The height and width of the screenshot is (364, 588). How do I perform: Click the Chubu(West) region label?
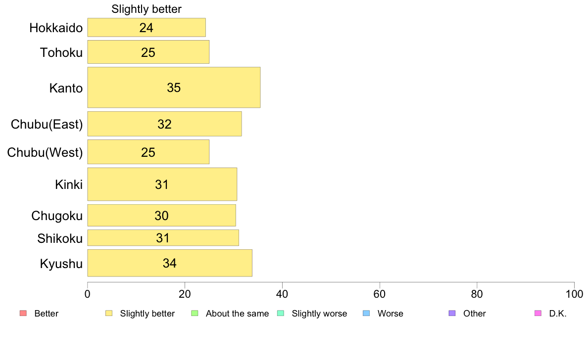click(x=45, y=152)
